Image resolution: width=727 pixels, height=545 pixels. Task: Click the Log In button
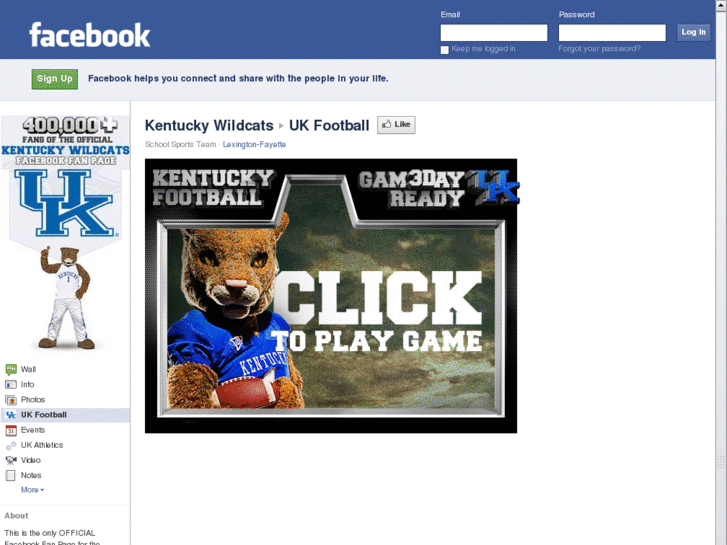point(693,32)
